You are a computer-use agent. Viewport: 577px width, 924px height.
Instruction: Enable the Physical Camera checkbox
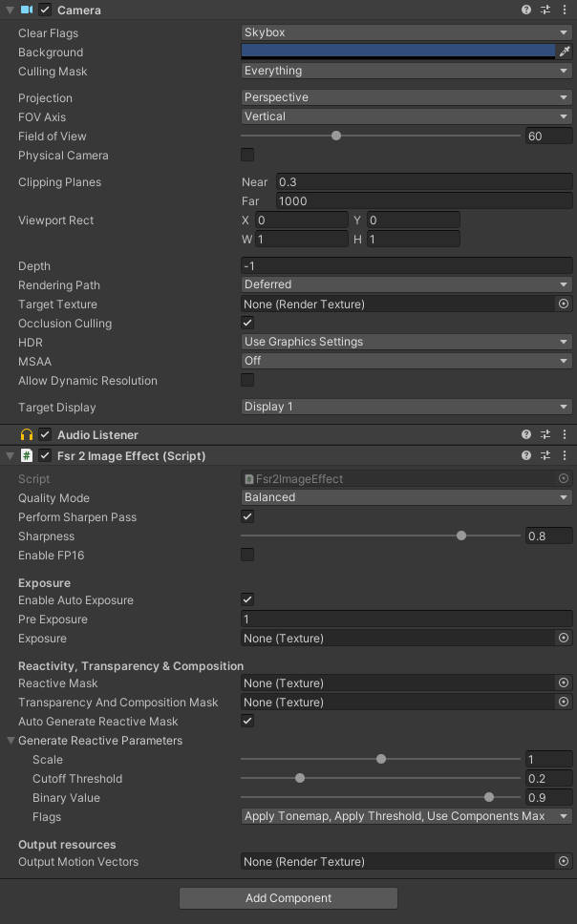coord(247,155)
